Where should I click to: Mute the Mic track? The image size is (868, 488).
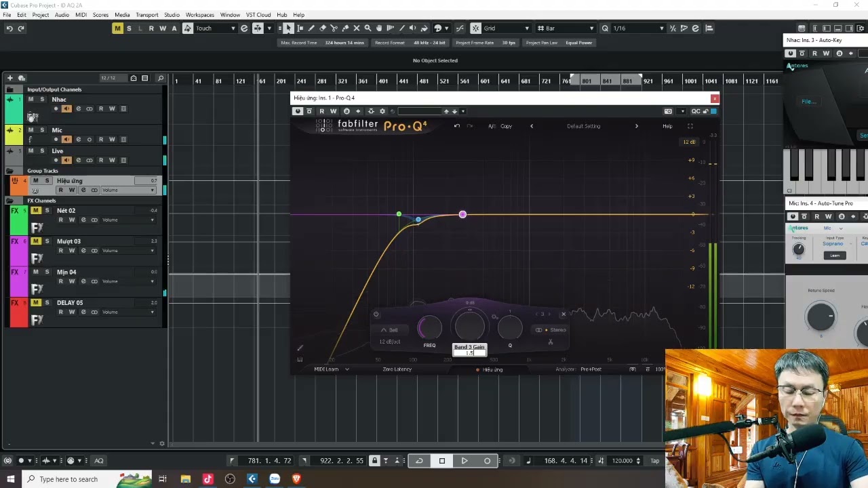[x=31, y=129]
